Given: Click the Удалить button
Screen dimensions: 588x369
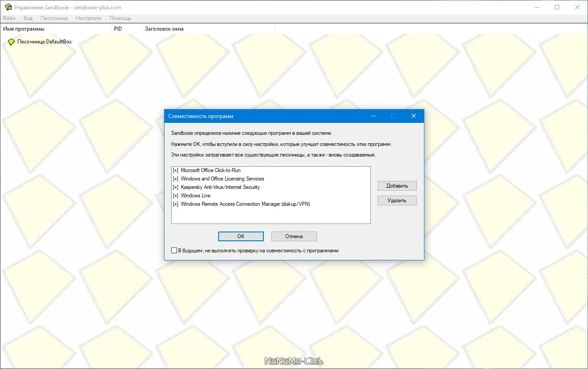Looking at the screenshot, I should pyautogui.click(x=397, y=200).
